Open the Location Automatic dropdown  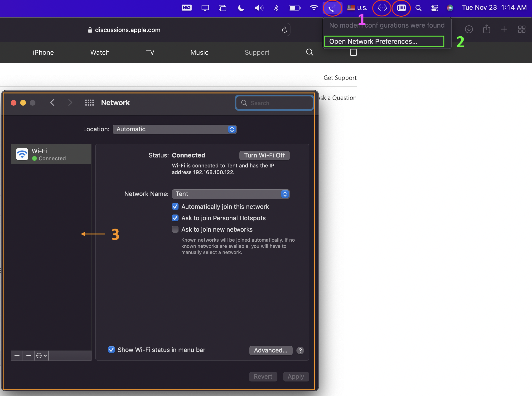coord(174,129)
